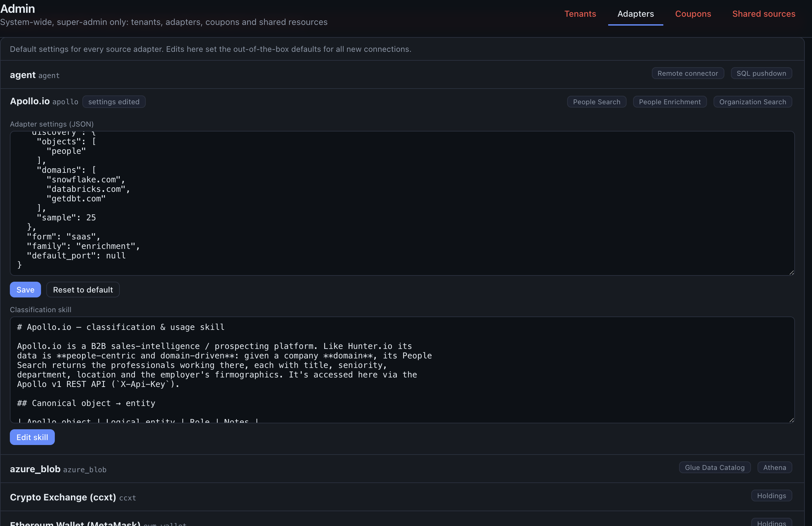Click the "getdbt.com" line in JSON

(x=76, y=199)
